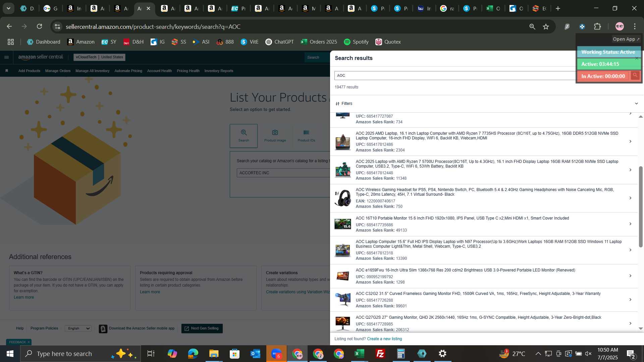
Task: Reload the Seller Central page
Action: click(x=40, y=26)
